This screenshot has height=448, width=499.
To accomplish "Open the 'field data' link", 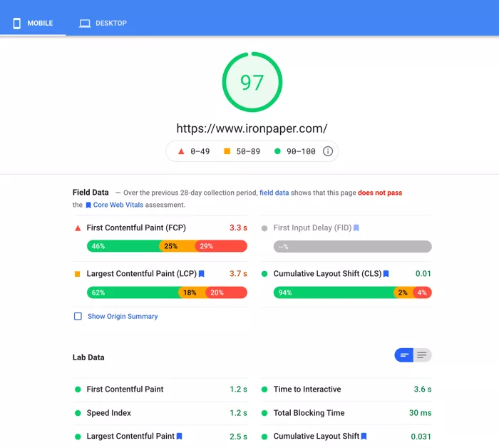I will 274,193.
